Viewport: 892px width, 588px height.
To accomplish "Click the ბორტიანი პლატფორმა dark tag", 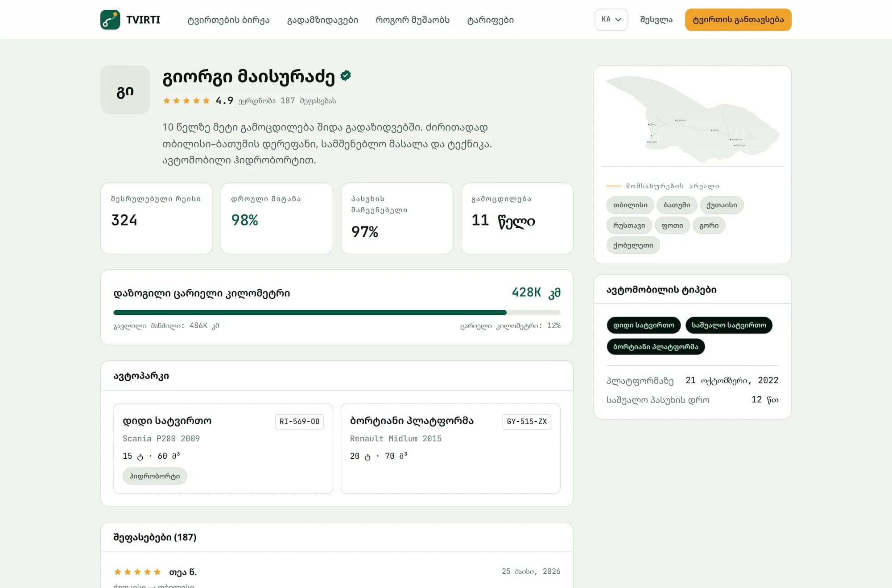I will pyautogui.click(x=656, y=347).
